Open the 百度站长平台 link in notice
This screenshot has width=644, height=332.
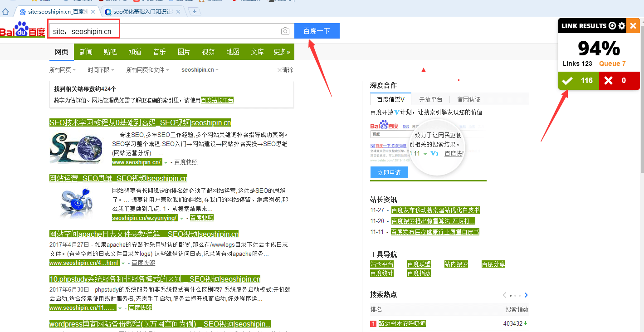pyautogui.click(x=217, y=100)
